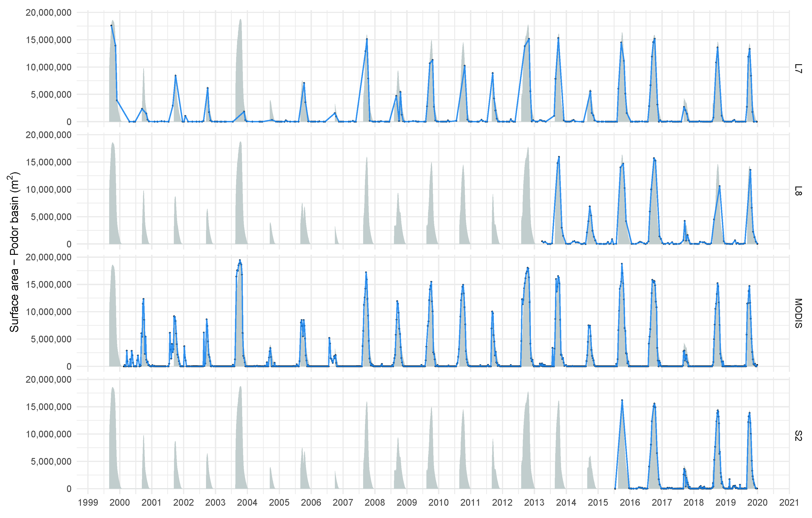Click the 15,000,000 label in L8 panel

click(49, 162)
